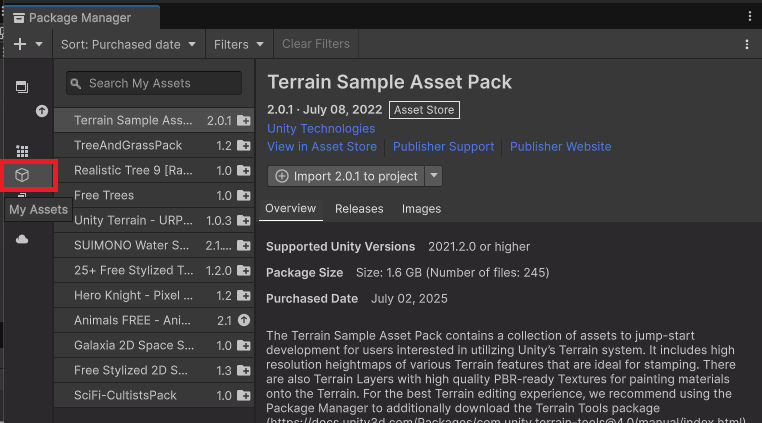This screenshot has height=423, width=762.
Task: Open the Updates arrow sidebar icon
Action: click(x=42, y=111)
